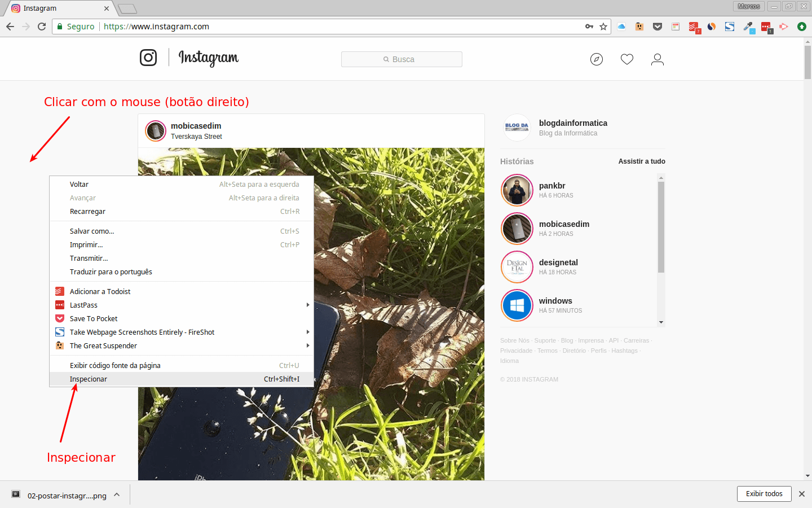Open the profile person icon
812x508 pixels.
pos(657,59)
